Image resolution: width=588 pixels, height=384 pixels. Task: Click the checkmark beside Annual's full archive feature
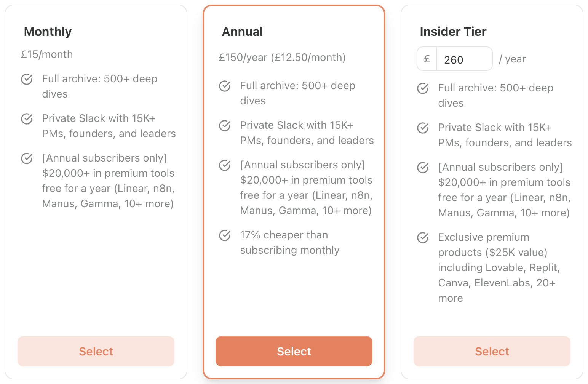225,86
